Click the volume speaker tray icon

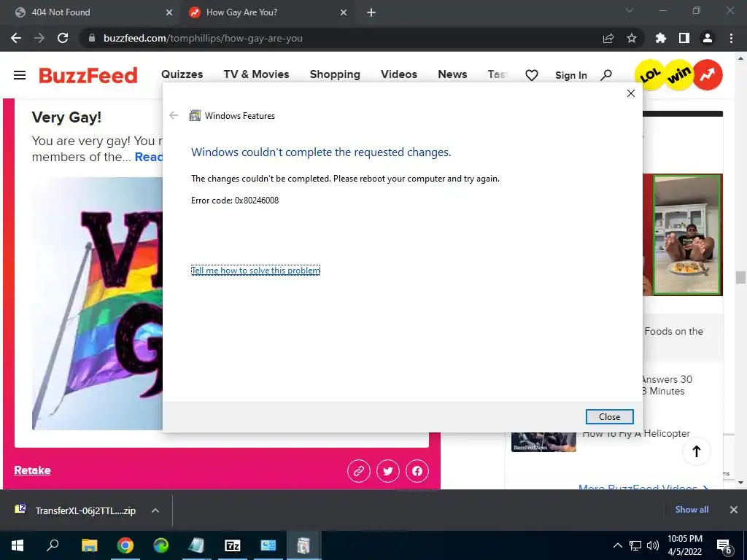(653, 545)
